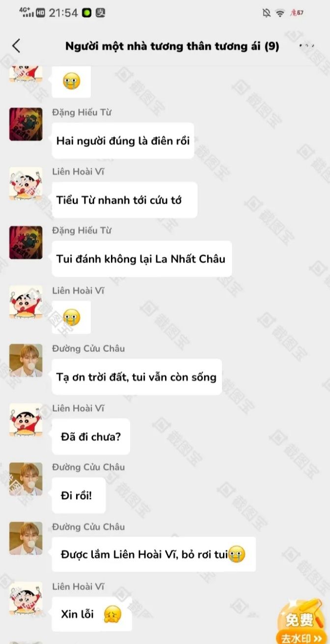Open the three-dot chat options menu
The image size is (330, 644).
306,46
